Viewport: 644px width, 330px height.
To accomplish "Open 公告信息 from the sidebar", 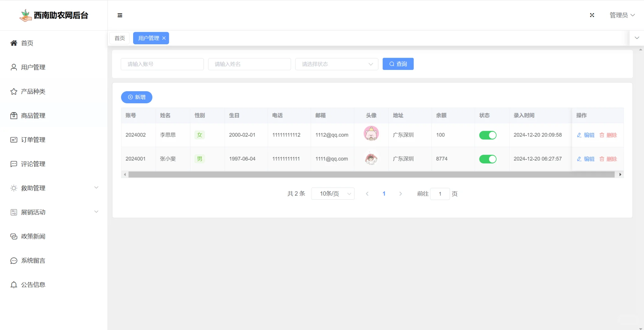I will pyautogui.click(x=33, y=284).
